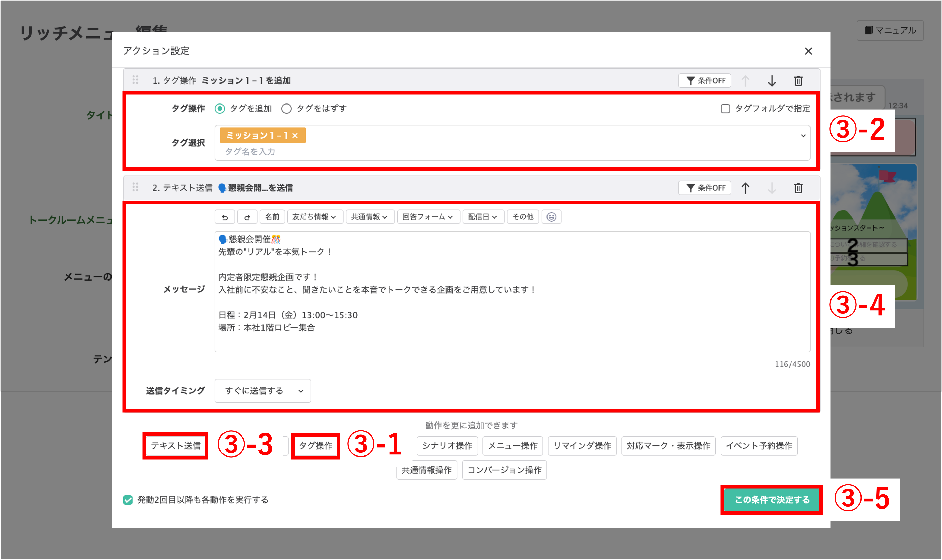Uncheck 発動2回目以降も各動作を実行する checkbox

point(128,500)
